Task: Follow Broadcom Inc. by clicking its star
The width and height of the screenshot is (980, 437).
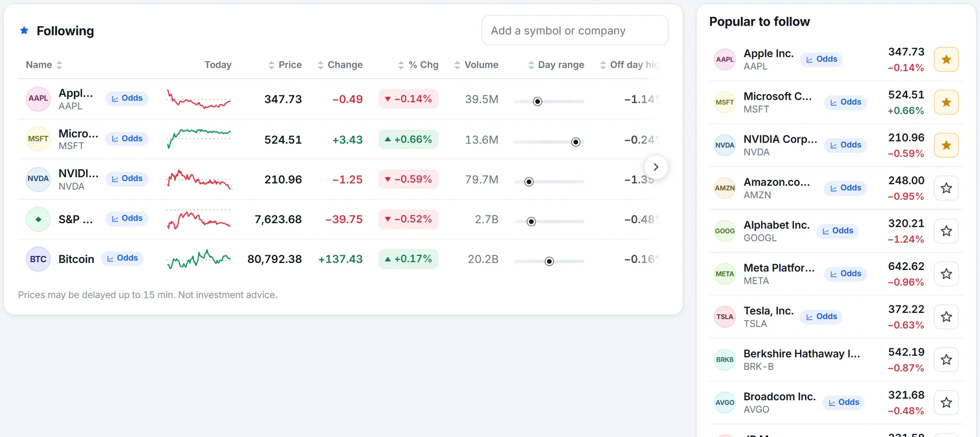Action: 946,403
